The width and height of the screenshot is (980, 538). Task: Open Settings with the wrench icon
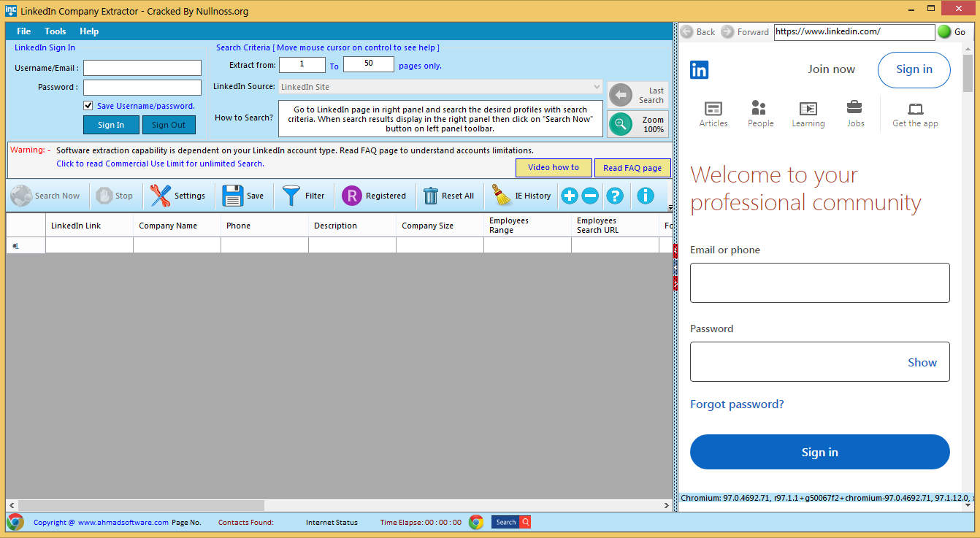click(161, 196)
